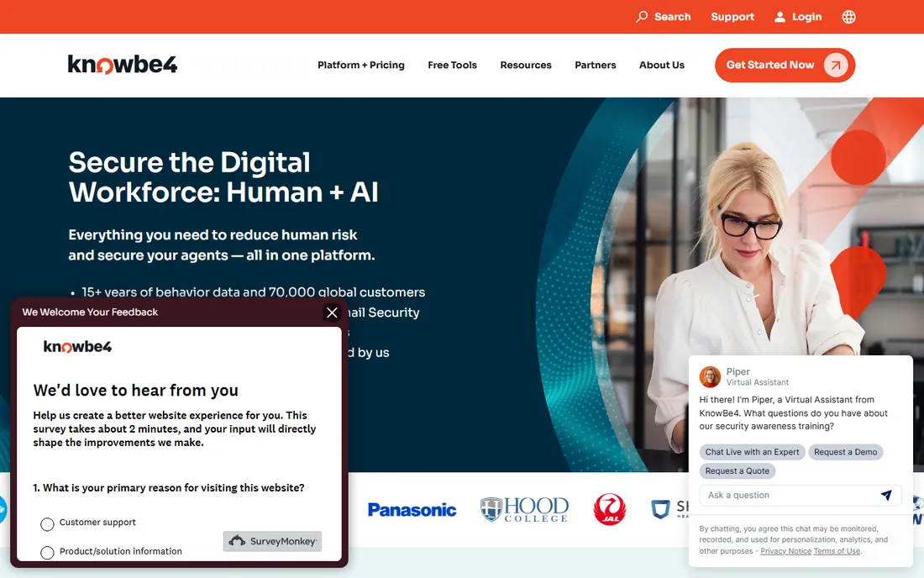
Task: Choose Request a Demo chip
Action: pos(846,452)
